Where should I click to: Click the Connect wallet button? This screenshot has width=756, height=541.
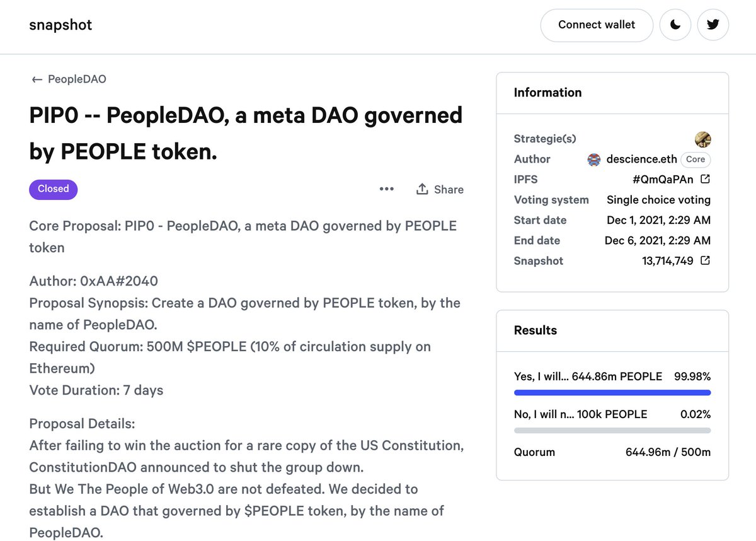[x=596, y=25]
